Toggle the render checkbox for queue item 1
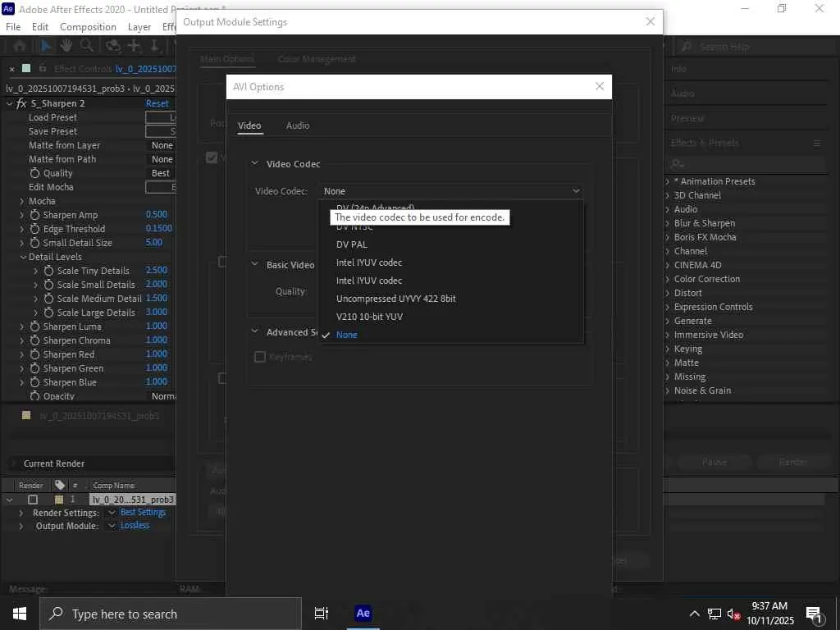Image resolution: width=840 pixels, height=630 pixels. click(33, 500)
